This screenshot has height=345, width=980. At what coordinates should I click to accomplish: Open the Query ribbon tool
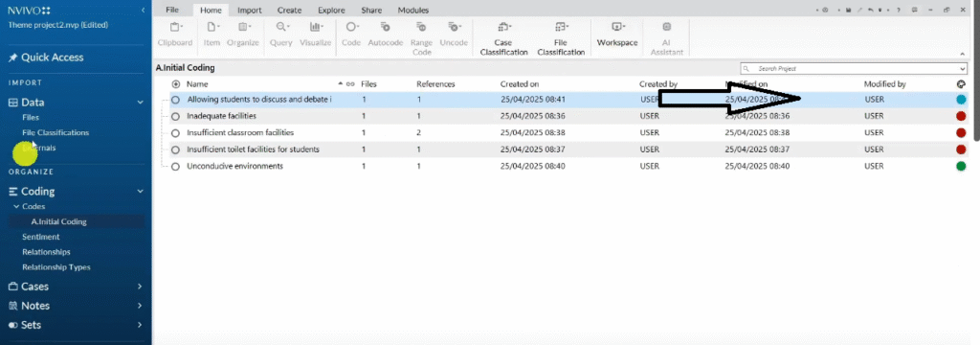pyautogui.click(x=281, y=34)
